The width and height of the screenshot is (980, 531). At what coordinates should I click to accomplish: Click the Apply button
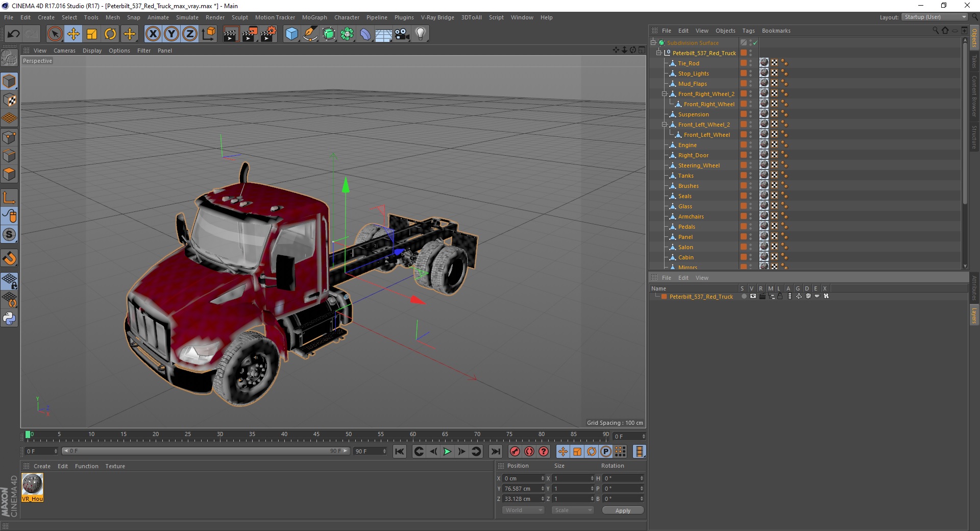(x=623, y=511)
